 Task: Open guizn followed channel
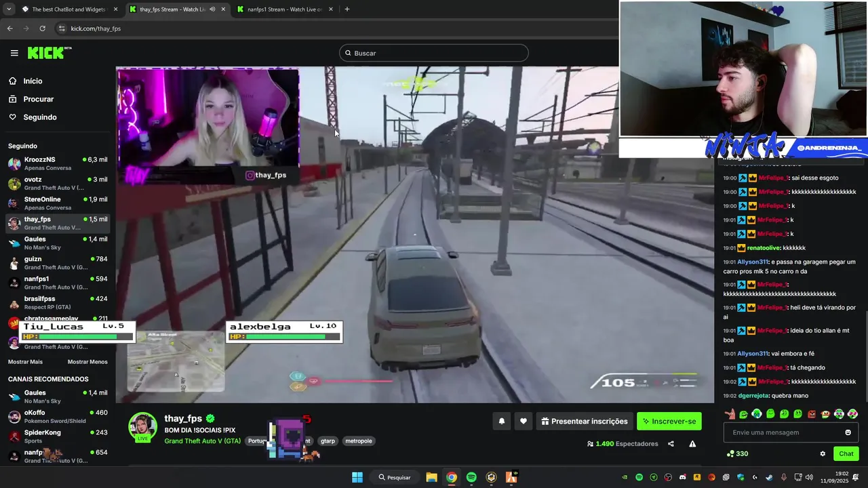[x=58, y=263]
